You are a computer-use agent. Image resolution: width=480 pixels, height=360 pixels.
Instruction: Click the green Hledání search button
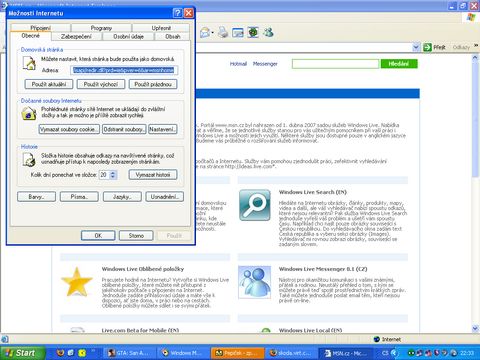(399, 64)
